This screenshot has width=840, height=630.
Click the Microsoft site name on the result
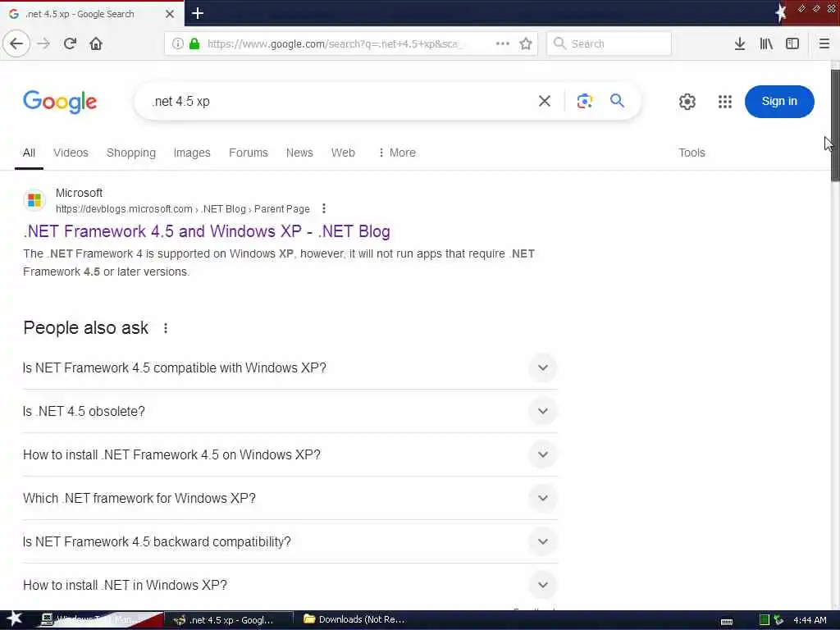click(x=79, y=193)
